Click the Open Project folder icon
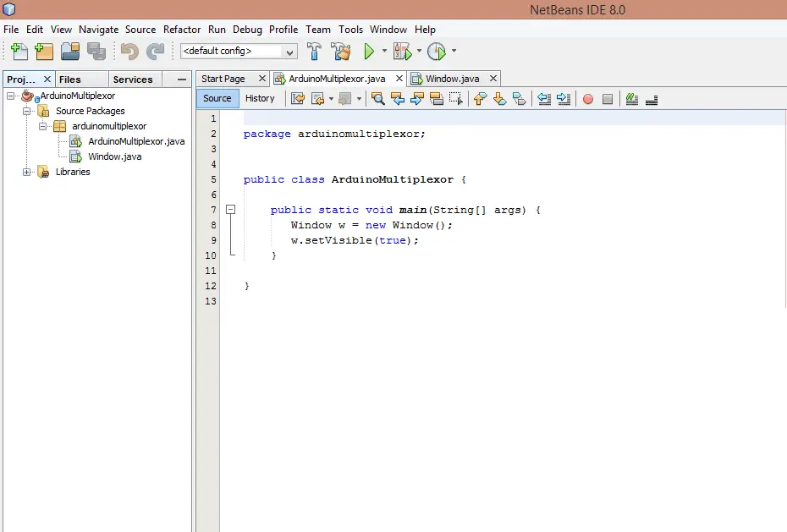 [70, 52]
